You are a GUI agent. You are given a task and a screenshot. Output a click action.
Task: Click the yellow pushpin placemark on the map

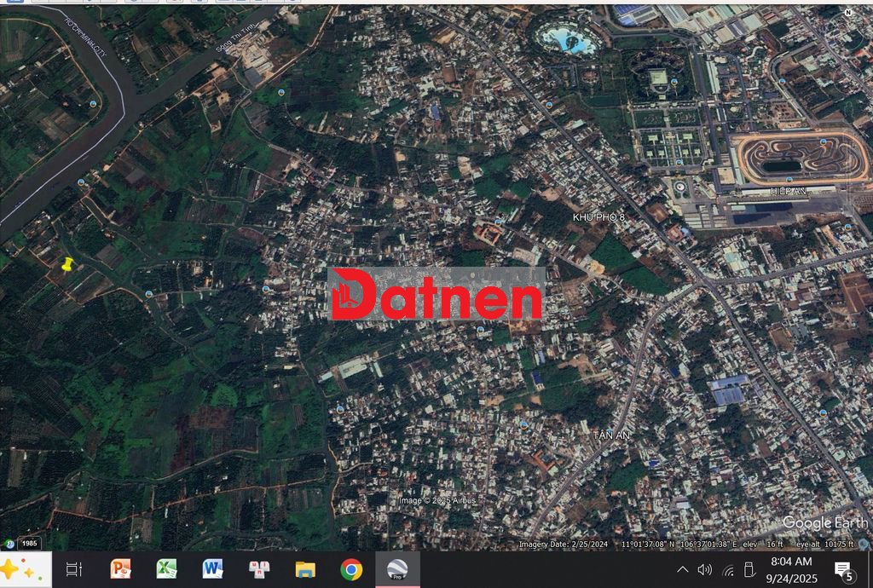point(68,264)
